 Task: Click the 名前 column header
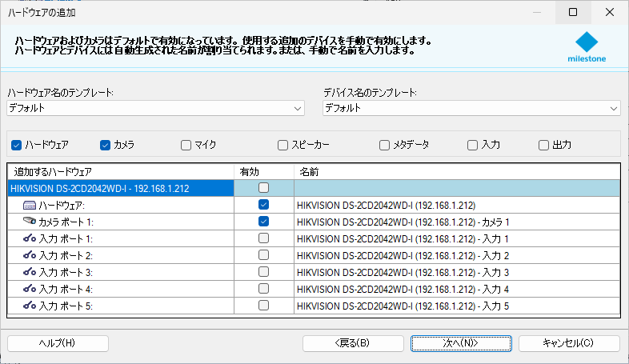[x=457, y=172]
